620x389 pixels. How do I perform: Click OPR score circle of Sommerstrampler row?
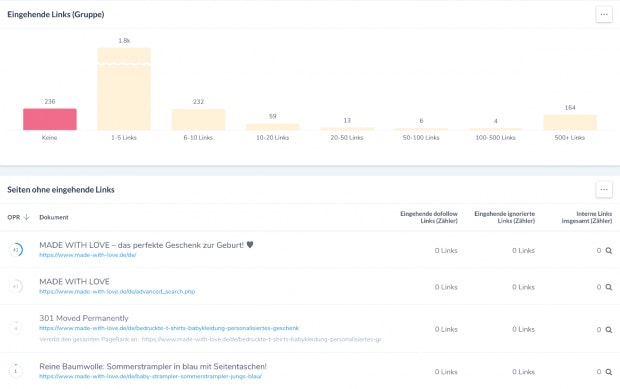[x=16, y=371]
